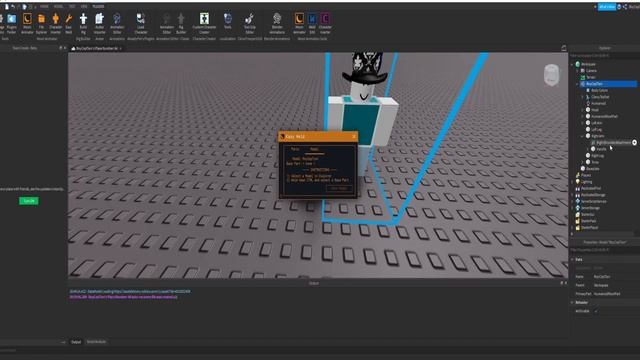Open the TEST ribbon tab
640x360 pixels.
pos(72,7)
